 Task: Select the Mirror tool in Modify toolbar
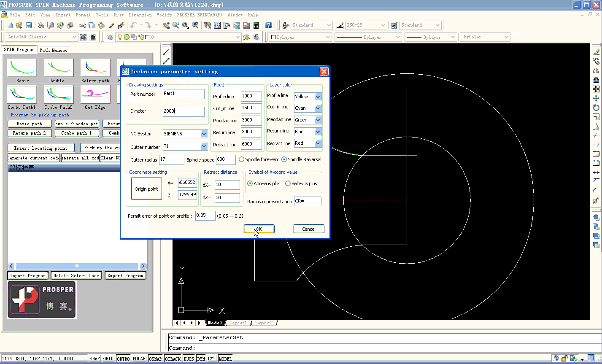596,70
